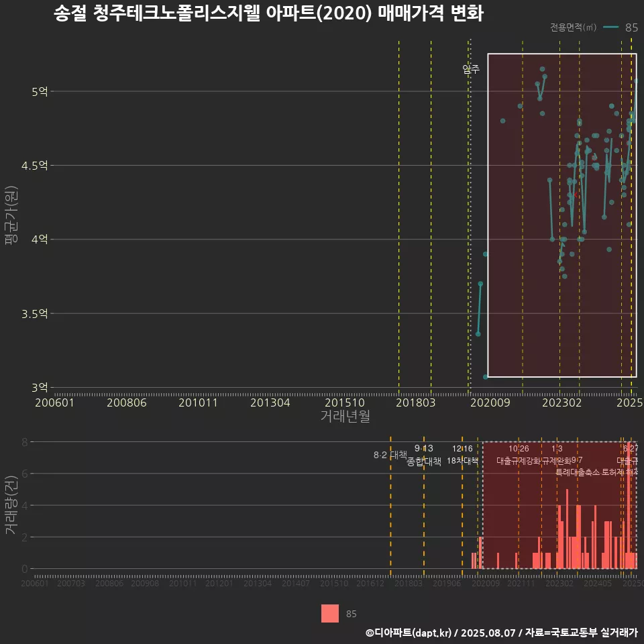Click the 8 gridline label on the volume chart
The image size is (644, 644).
(x=25, y=442)
